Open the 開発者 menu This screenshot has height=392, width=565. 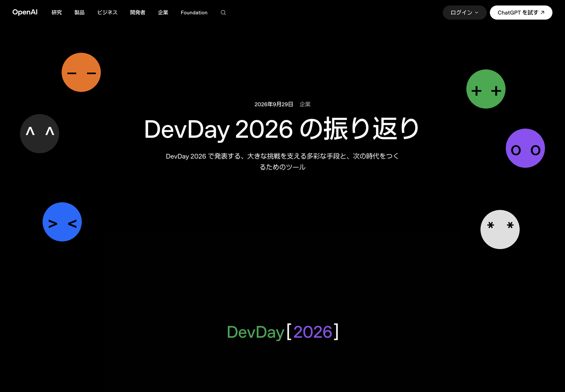tap(138, 13)
